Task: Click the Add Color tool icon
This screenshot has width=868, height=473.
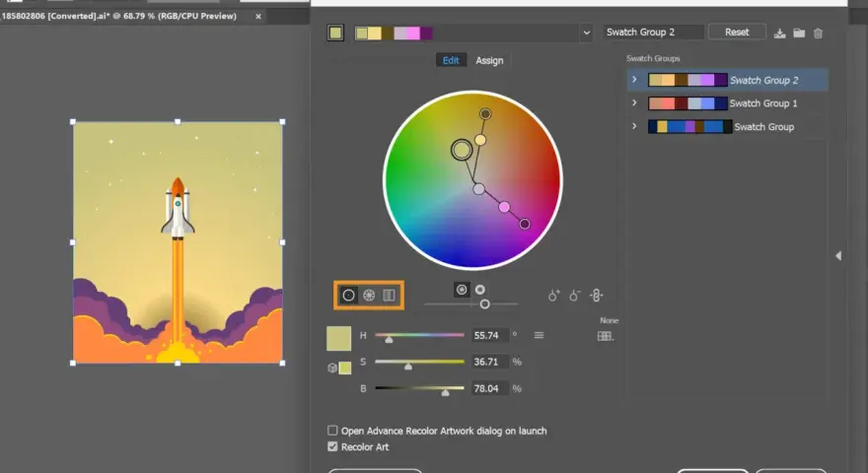Action: [553, 296]
